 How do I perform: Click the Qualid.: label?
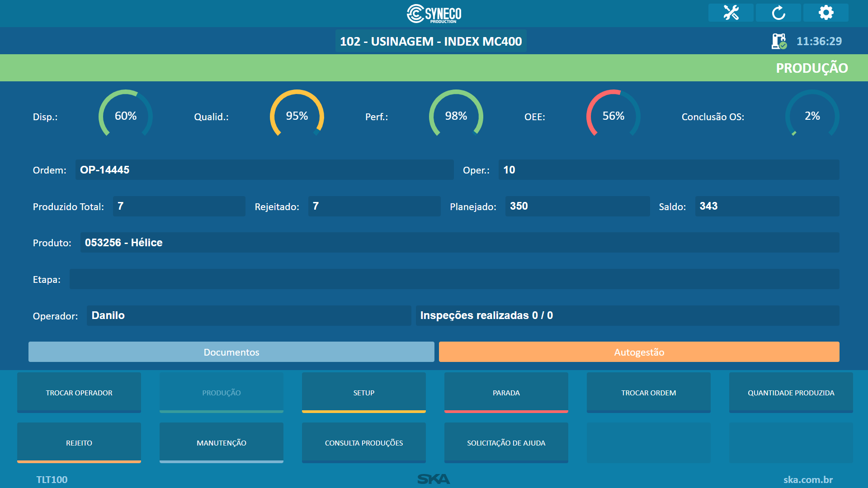(211, 117)
